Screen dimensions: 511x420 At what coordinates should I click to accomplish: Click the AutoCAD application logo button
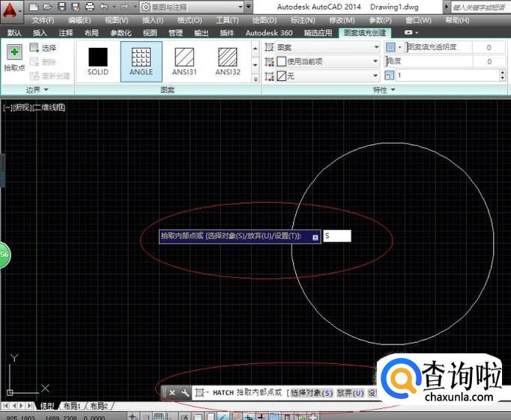click(10, 10)
